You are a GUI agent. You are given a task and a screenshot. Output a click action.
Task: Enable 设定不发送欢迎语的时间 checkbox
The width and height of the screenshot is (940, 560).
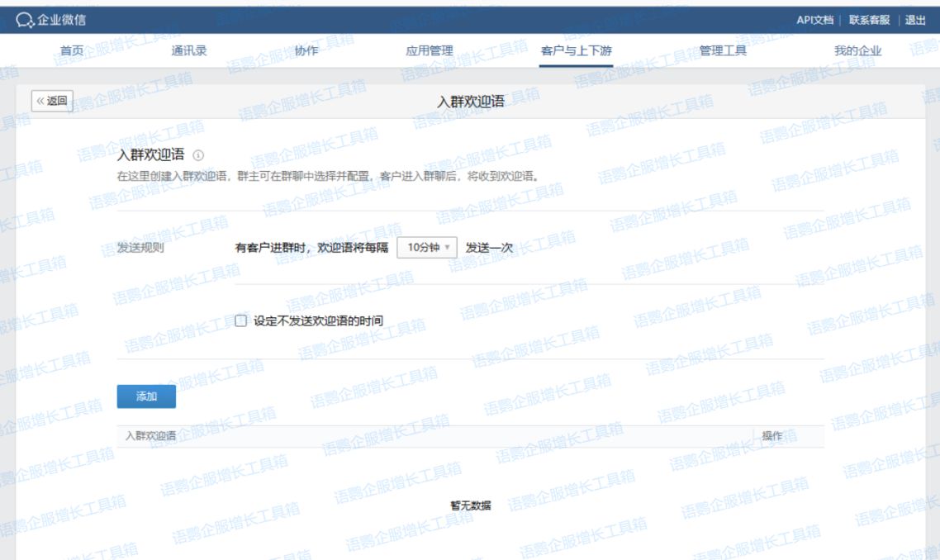point(241,320)
